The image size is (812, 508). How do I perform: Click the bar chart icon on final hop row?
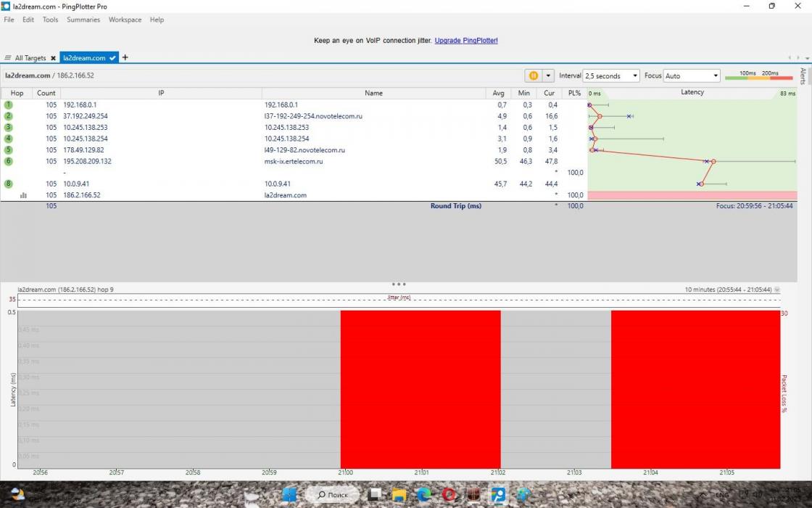[x=23, y=195]
